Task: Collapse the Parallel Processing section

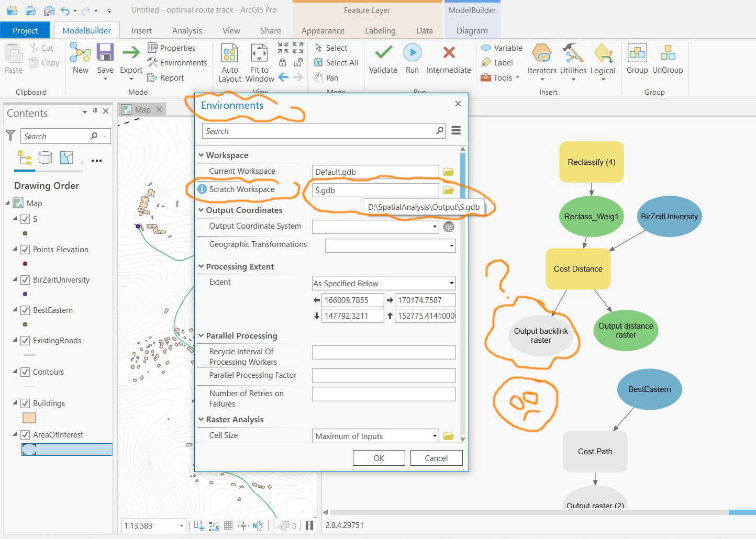Action: click(201, 335)
